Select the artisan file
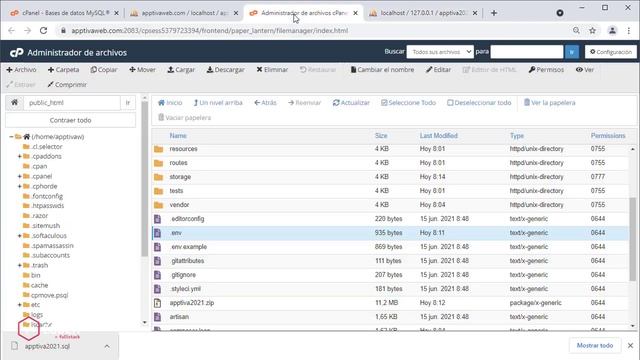The width and height of the screenshot is (640, 360). click(179, 317)
